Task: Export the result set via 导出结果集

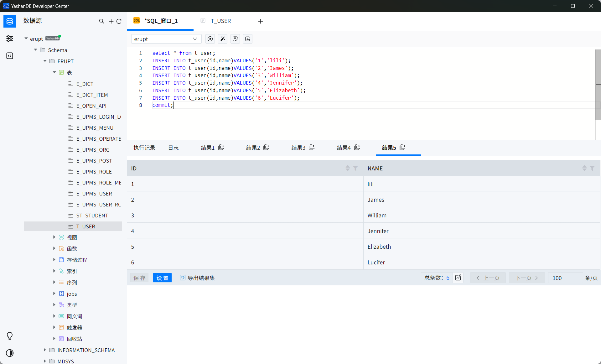Action: pyautogui.click(x=197, y=278)
